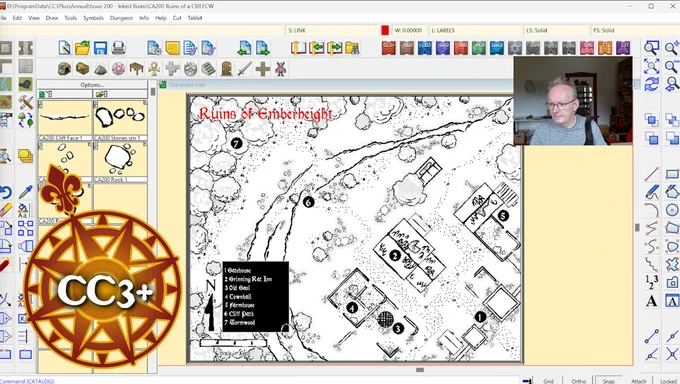Open the L: LABELS layer selector
Screen dimensions: 680x384
[x=475, y=30]
